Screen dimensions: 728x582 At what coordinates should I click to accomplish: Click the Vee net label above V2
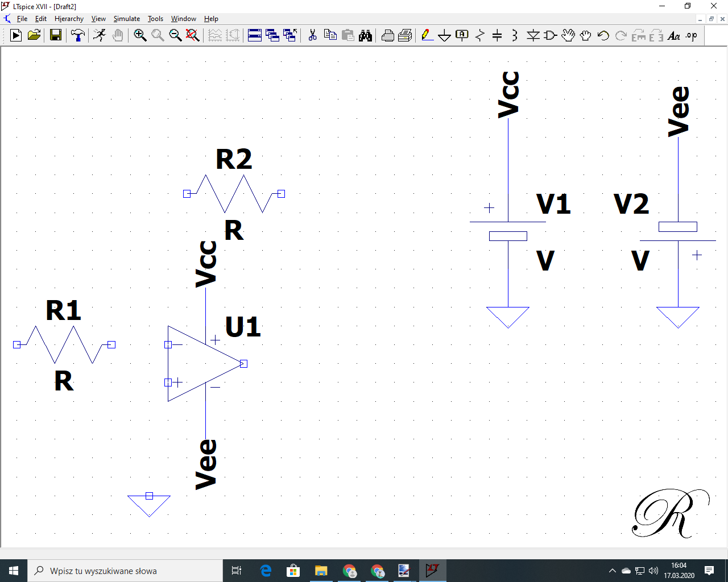pyautogui.click(x=678, y=111)
